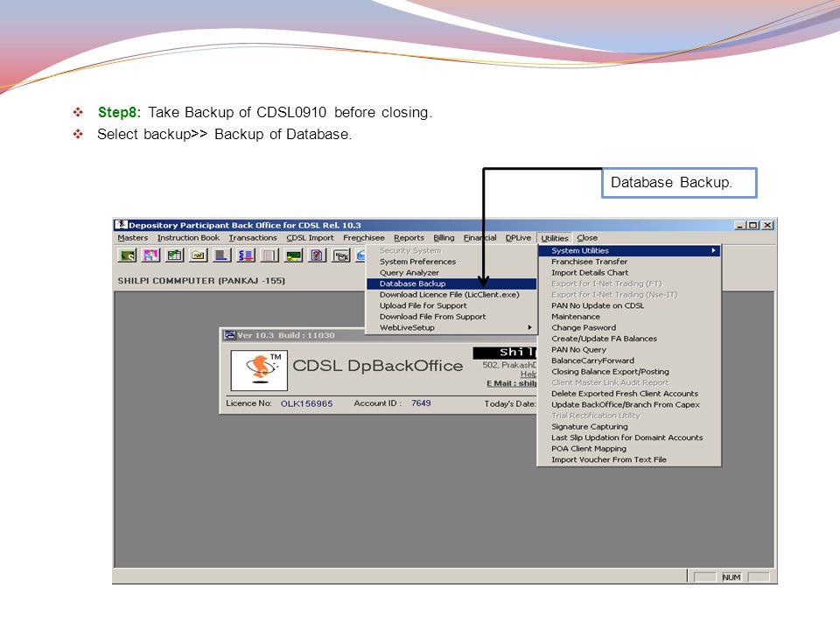This screenshot has height=630, width=840.
Task: Select Change Pasword
Action: [x=629, y=328]
